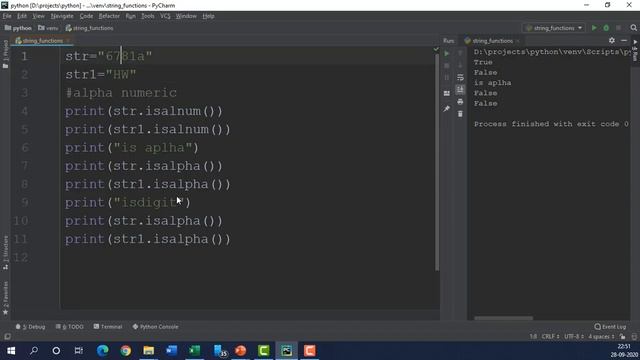Image resolution: width=640 pixels, height=360 pixels.
Task: Open green Camtasia icon on taskbar
Action: (x=264, y=351)
